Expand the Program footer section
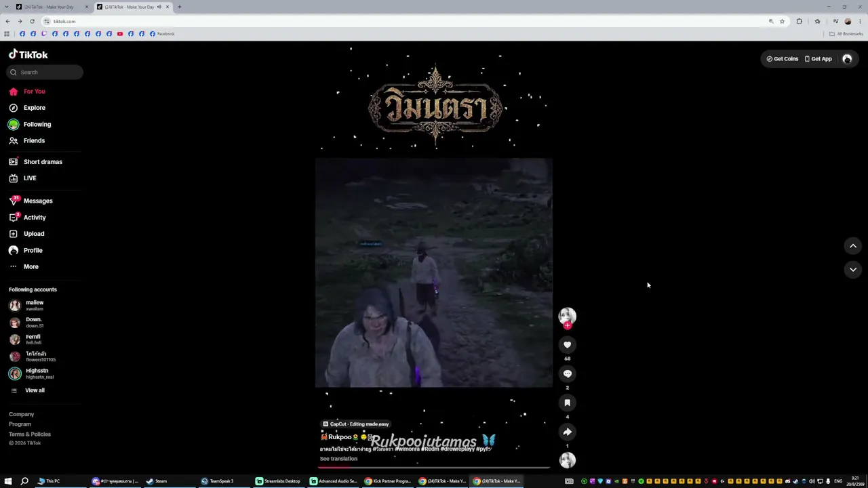Screen dimensions: 868x488 (20, 424)
